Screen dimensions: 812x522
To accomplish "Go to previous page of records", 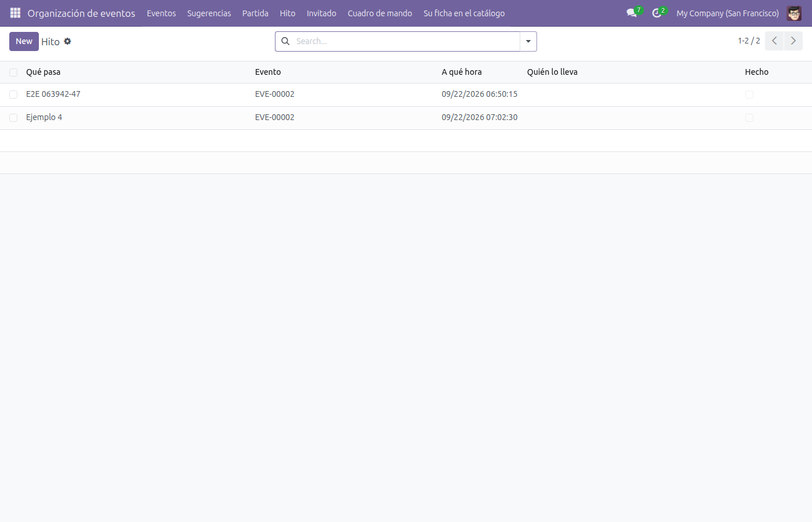I will (x=774, y=41).
